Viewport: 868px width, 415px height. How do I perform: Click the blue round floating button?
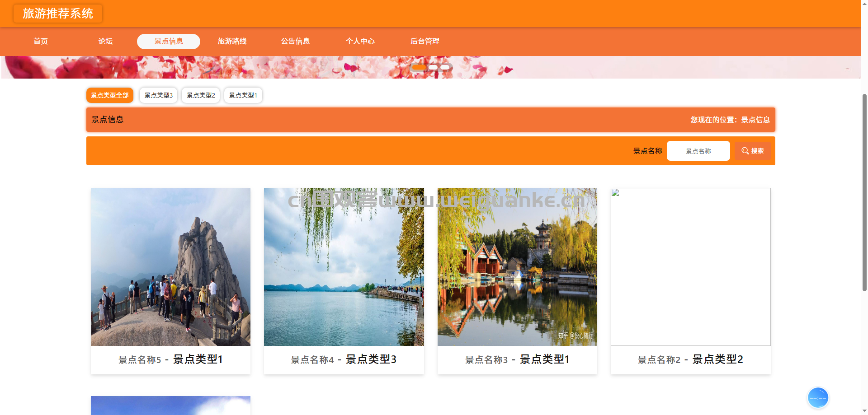(818, 398)
